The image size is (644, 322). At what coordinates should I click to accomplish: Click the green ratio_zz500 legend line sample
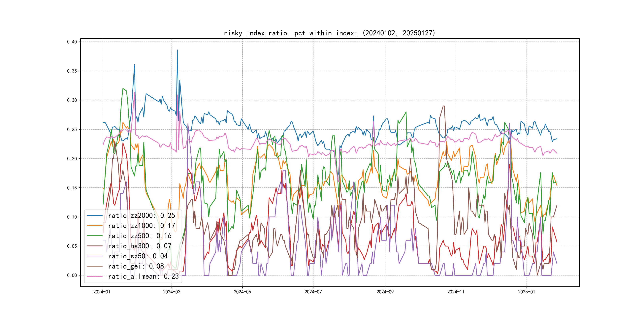click(94, 236)
